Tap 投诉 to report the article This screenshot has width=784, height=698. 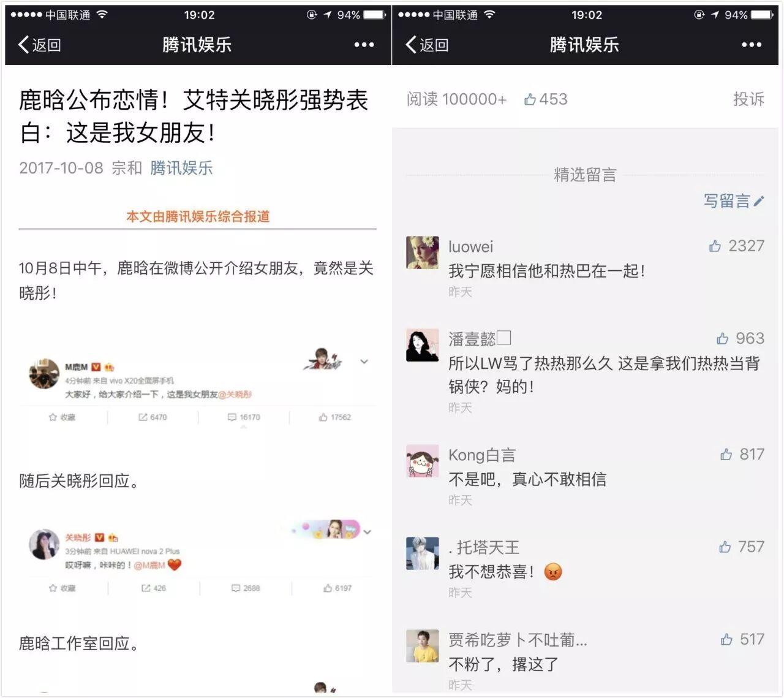click(748, 99)
